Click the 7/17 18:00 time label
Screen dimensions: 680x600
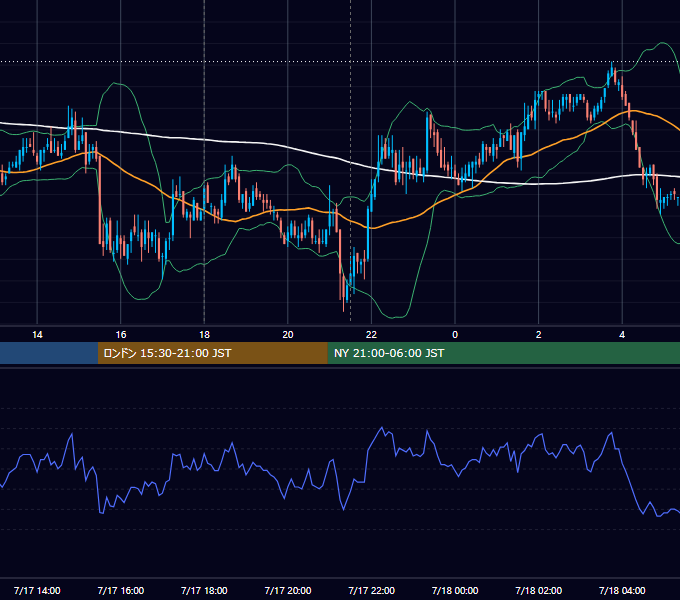click(x=204, y=590)
